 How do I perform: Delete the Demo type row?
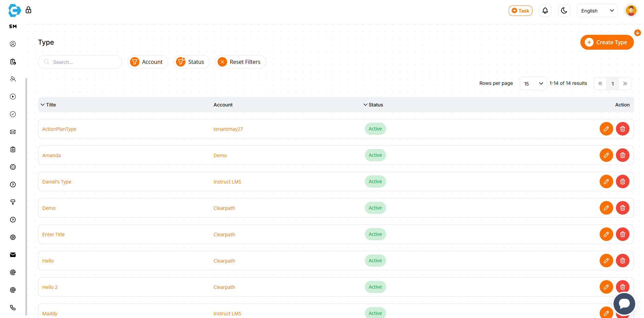tap(623, 208)
